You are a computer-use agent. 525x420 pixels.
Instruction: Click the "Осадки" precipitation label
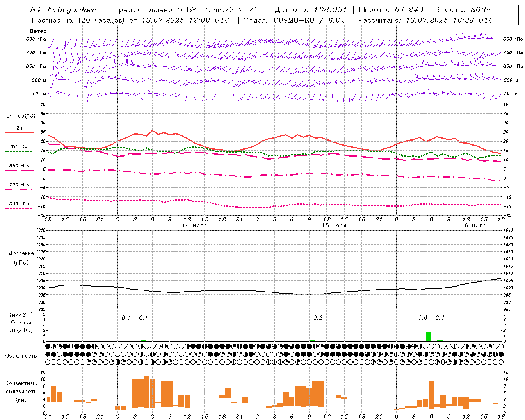(x=21, y=322)
